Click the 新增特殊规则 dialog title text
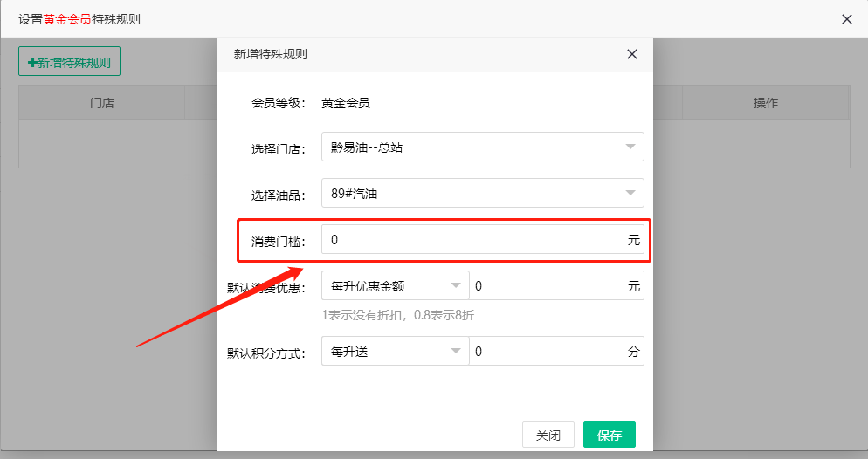Viewport: 868px width, 459px height. click(x=271, y=54)
